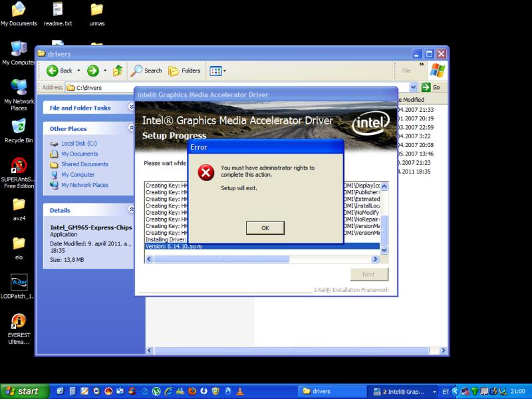This screenshot has height=399, width=532.
Task: Click left arrow of setup log horizontal scrollbar
Action: click(x=149, y=259)
